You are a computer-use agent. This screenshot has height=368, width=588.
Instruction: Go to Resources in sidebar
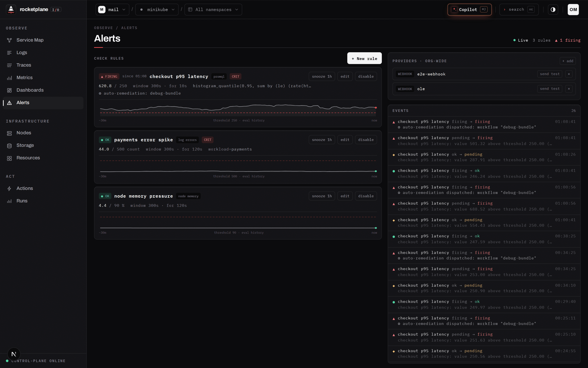tap(43, 158)
